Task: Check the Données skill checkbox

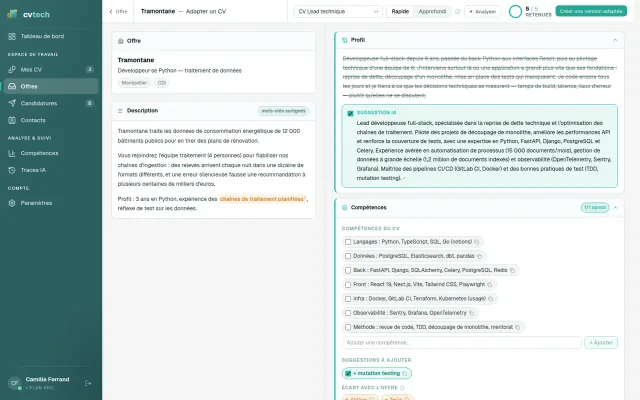Action: coord(348,256)
